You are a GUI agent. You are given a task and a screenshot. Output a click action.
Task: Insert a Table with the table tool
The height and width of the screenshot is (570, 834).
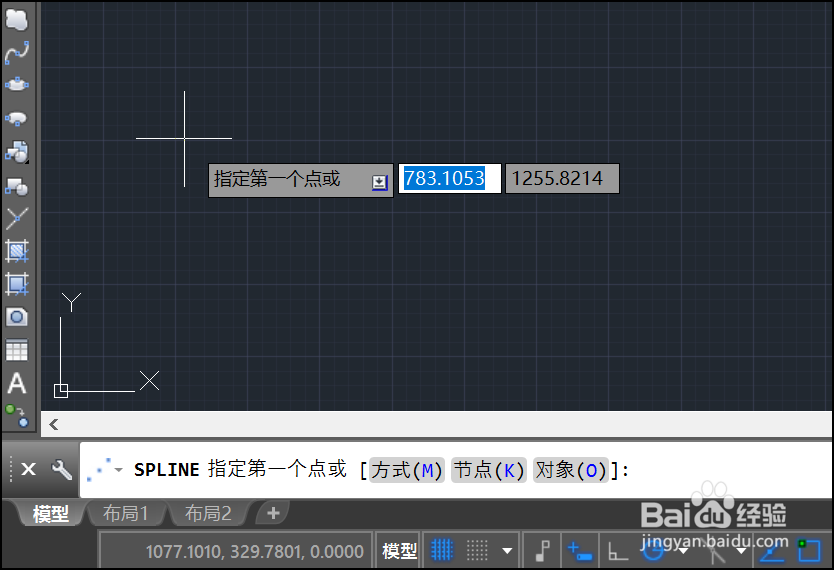coord(16,350)
